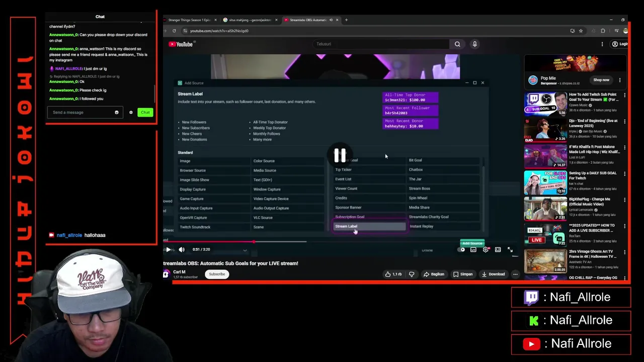
Task: Open the video player settings gear
Action: (486, 249)
